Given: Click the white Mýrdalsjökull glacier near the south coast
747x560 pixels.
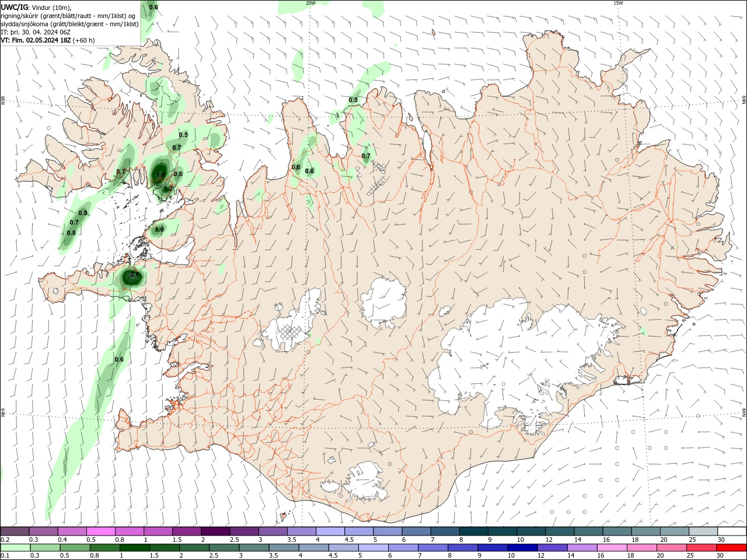Looking at the screenshot, I should coord(365,481).
